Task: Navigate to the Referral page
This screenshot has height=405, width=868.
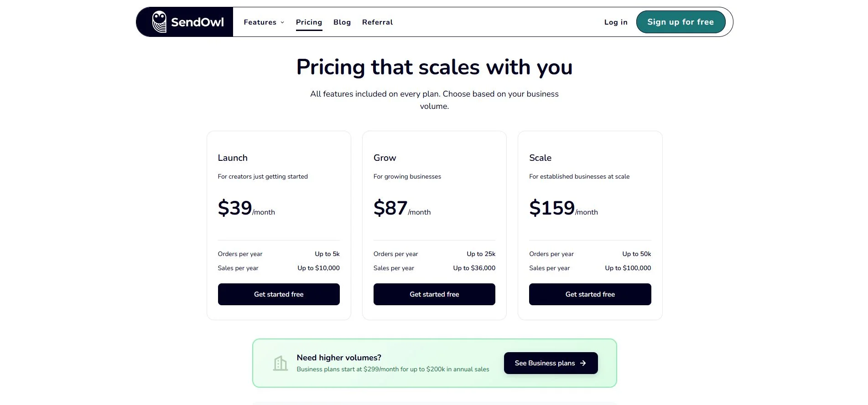Action: pyautogui.click(x=377, y=22)
